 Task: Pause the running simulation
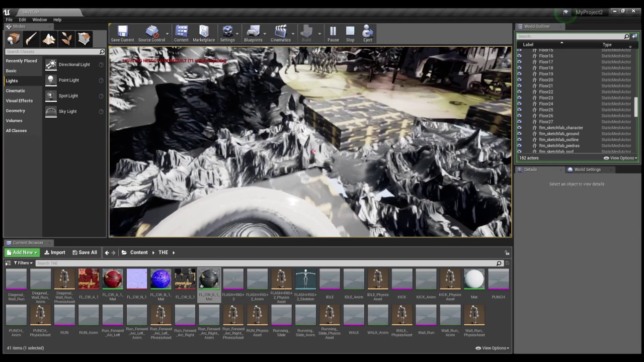[x=333, y=33]
